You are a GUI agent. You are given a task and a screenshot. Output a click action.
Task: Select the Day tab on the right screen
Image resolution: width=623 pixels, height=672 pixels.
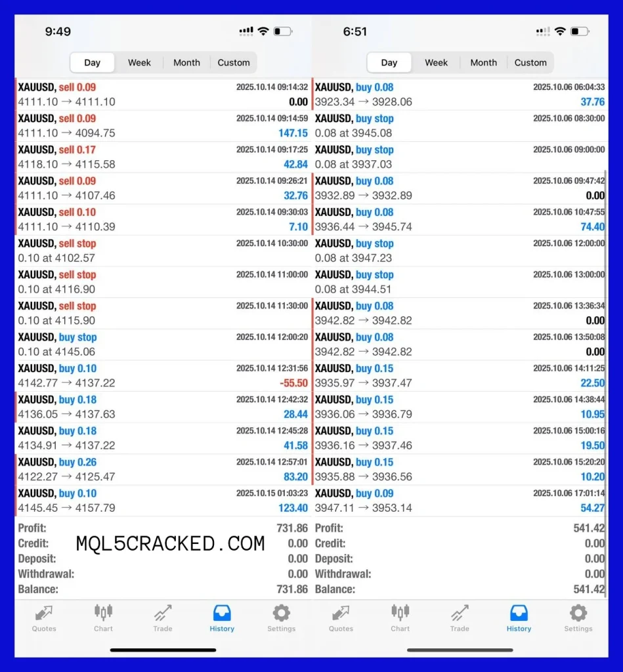(389, 62)
